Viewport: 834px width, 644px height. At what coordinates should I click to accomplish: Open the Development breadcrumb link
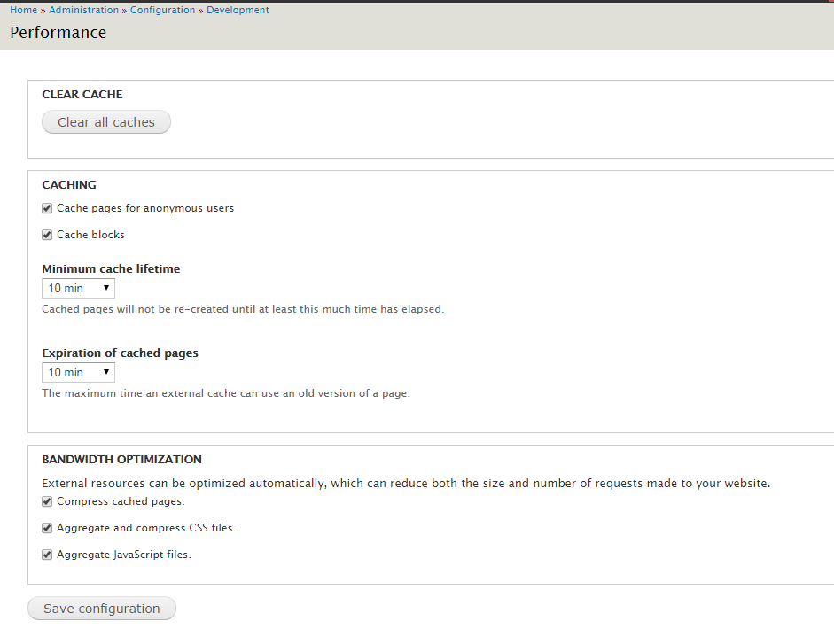(x=238, y=10)
